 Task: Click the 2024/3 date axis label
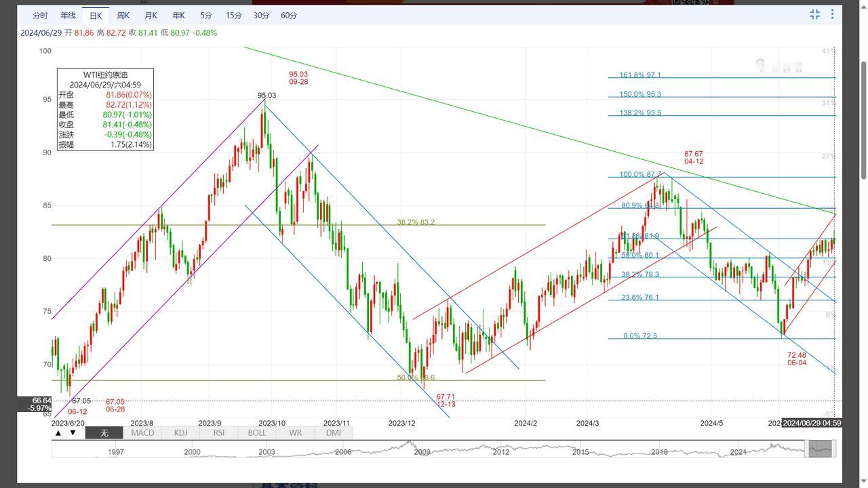pos(587,423)
